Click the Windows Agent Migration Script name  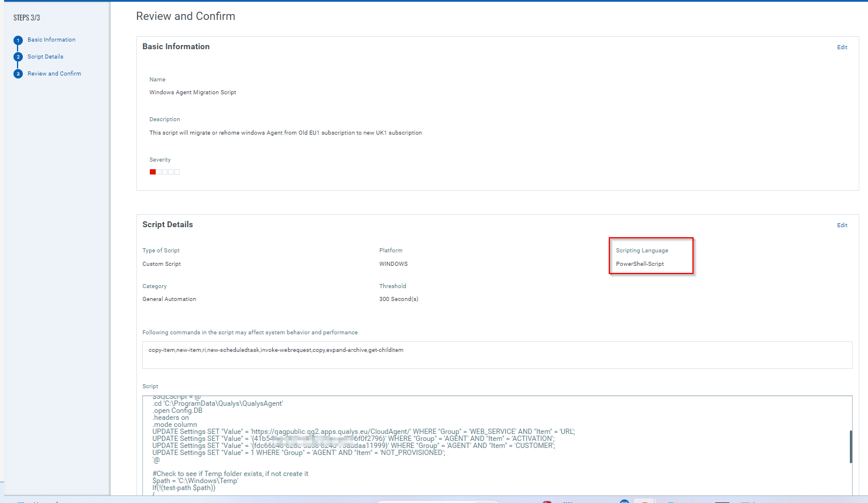coord(193,93)
